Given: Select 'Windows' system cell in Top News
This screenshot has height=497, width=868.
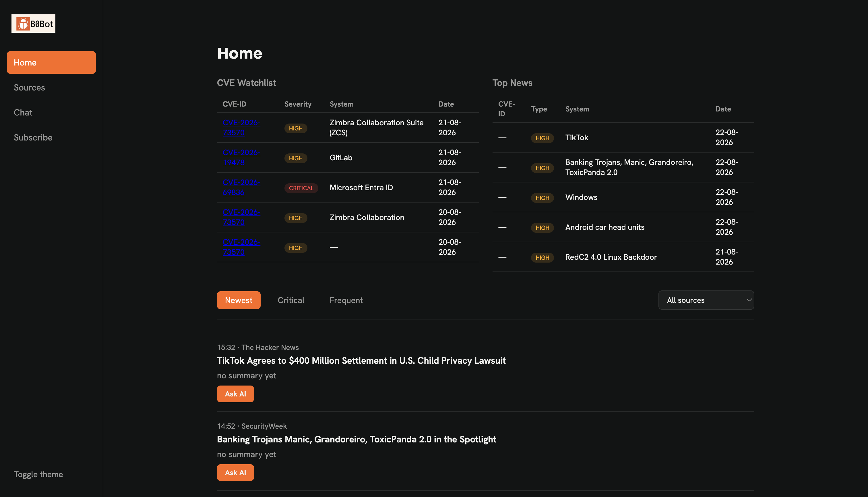Looking at the screenshot, I should [581, 197].
